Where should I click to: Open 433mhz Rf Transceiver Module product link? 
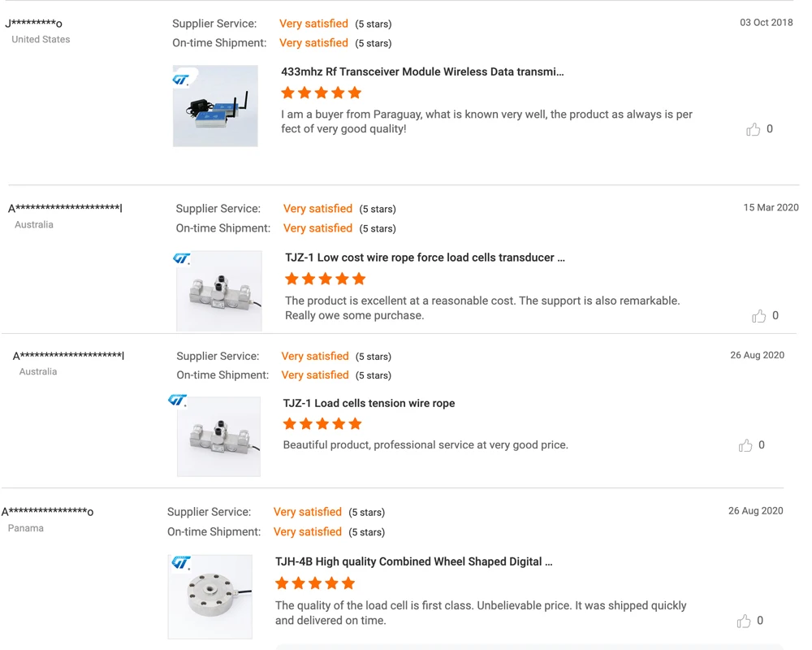point(422,71)
